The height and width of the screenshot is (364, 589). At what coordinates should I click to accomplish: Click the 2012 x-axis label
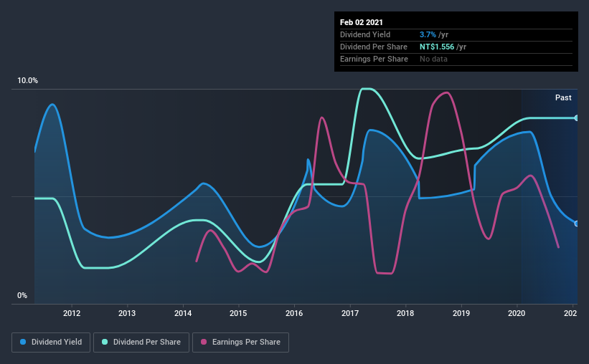point(72,313)
